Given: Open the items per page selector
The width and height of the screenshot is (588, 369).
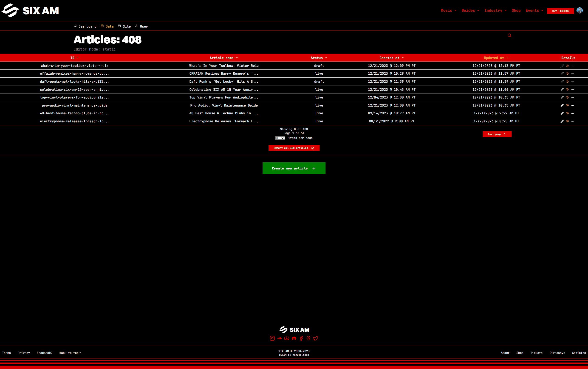Looking at the screenshot, I should 280,138.
